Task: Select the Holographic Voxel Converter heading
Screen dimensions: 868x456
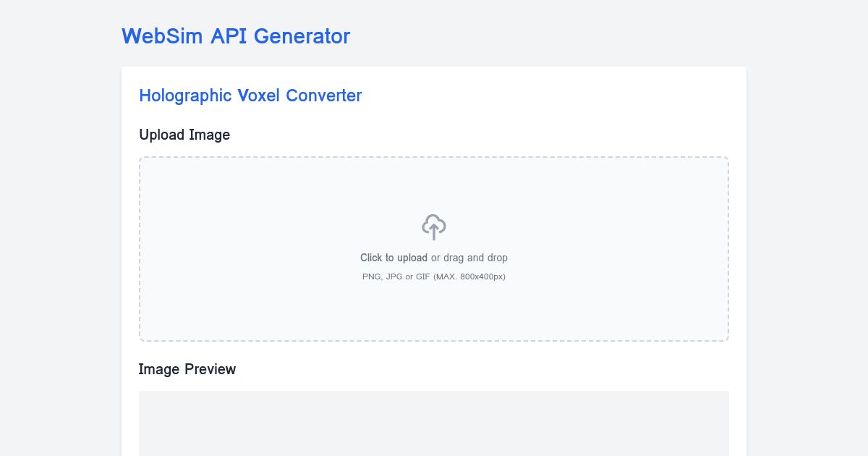Action: coord(250,96)
